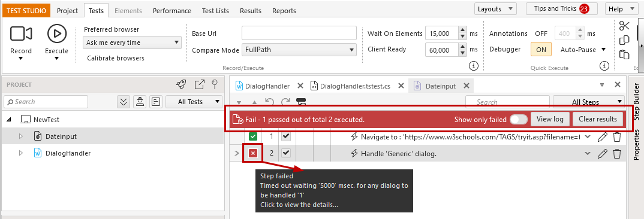
Task: Open the Record dropdown arrow below Record
Action: 21,58
